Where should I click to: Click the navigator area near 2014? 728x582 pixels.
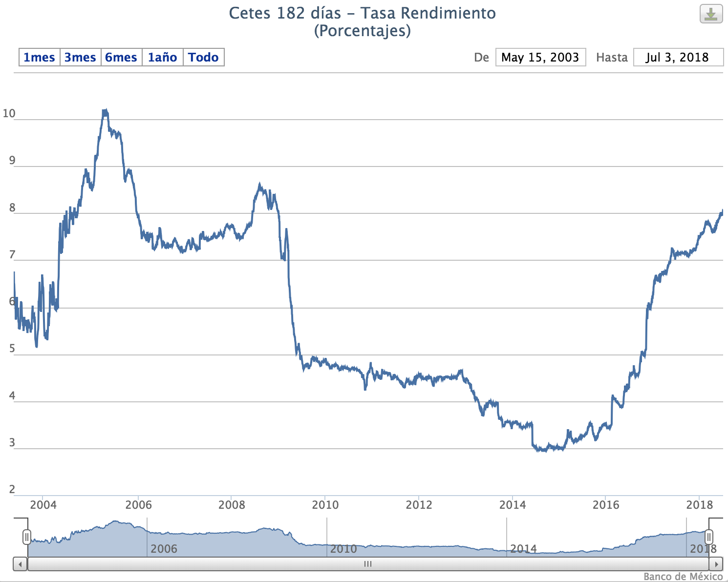523,548
